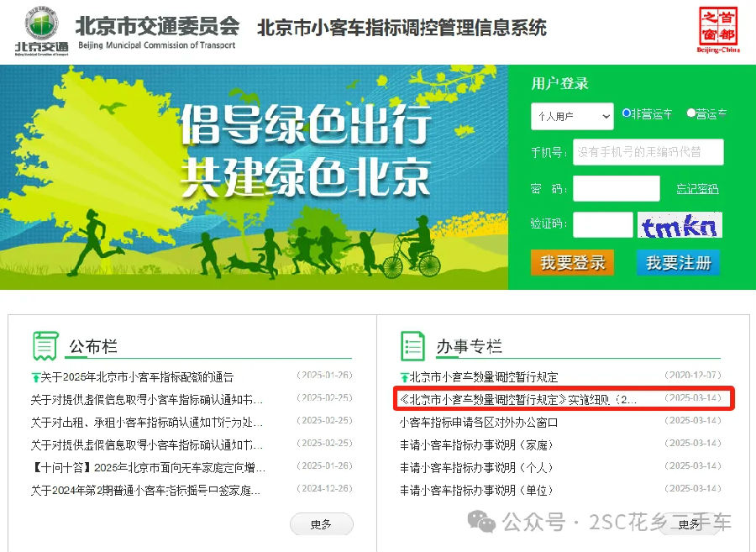756x552 pixels.
Task: Click date (2020-12-07) beside 调控暂行规定
Action: coord(693,375)
